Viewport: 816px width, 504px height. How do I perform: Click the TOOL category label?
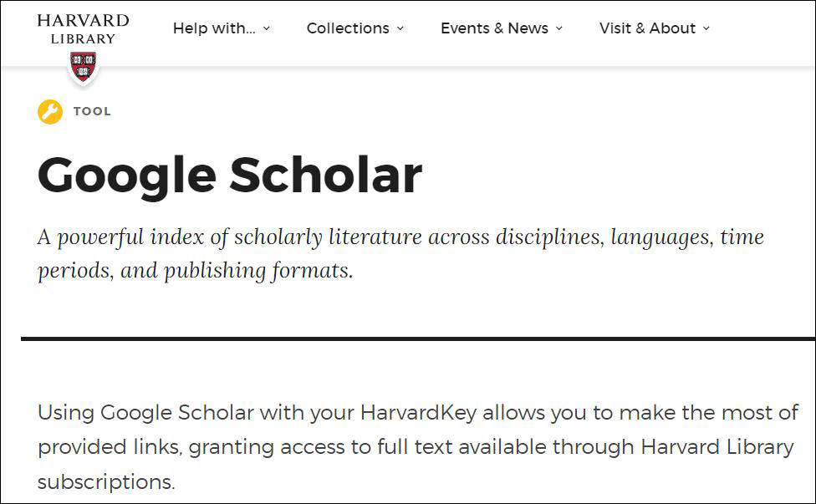(92, 111)
